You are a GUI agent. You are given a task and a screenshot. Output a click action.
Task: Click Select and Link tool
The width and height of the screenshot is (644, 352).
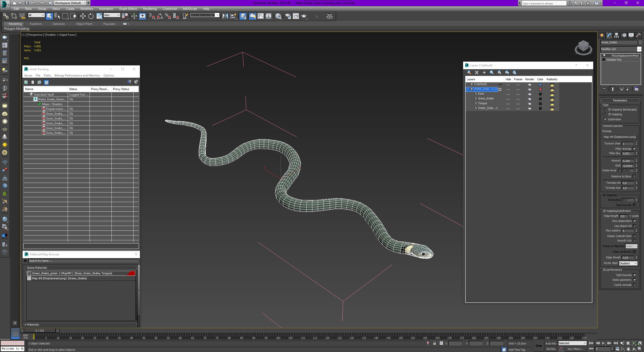[x=6, y=16]
